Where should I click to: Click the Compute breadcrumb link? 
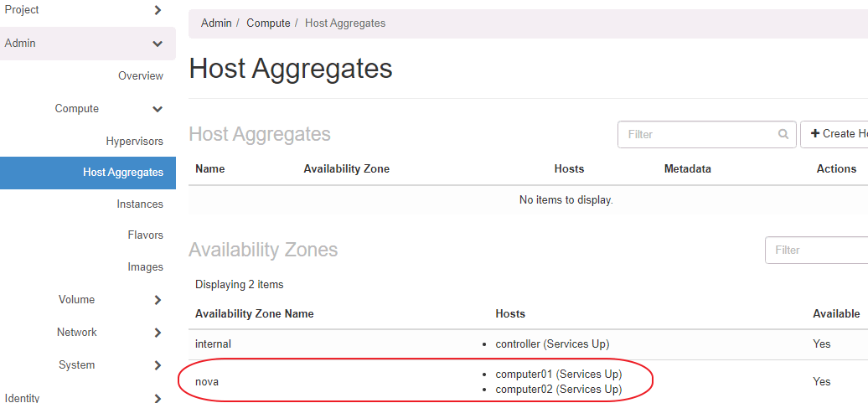268,23
